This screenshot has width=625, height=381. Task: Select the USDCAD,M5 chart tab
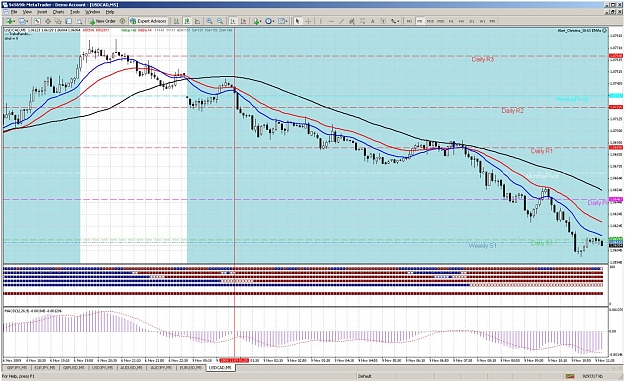tap(220, 367)
